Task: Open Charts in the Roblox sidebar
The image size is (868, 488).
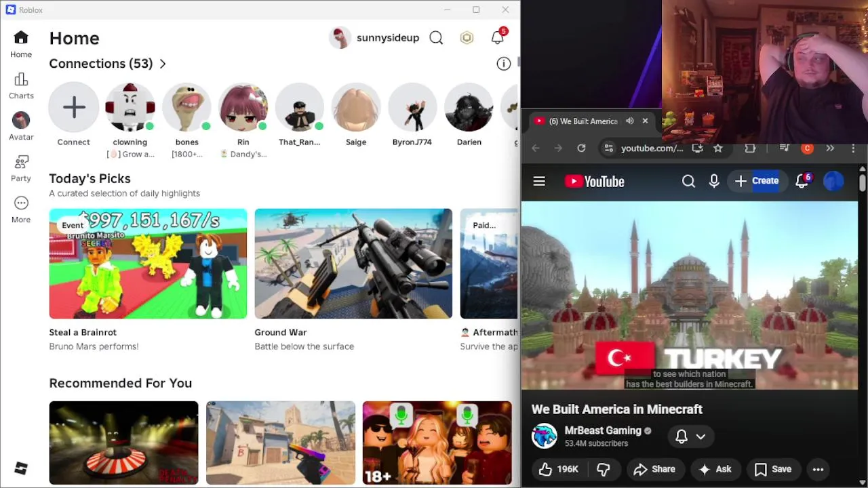Action: (x=21, y=86)
